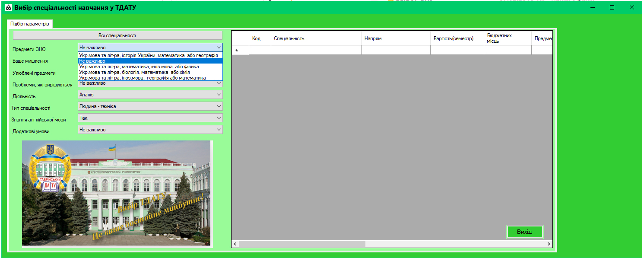
Task: Open Проблеми, які вирішуються dropdown
Action: [150, 83]
